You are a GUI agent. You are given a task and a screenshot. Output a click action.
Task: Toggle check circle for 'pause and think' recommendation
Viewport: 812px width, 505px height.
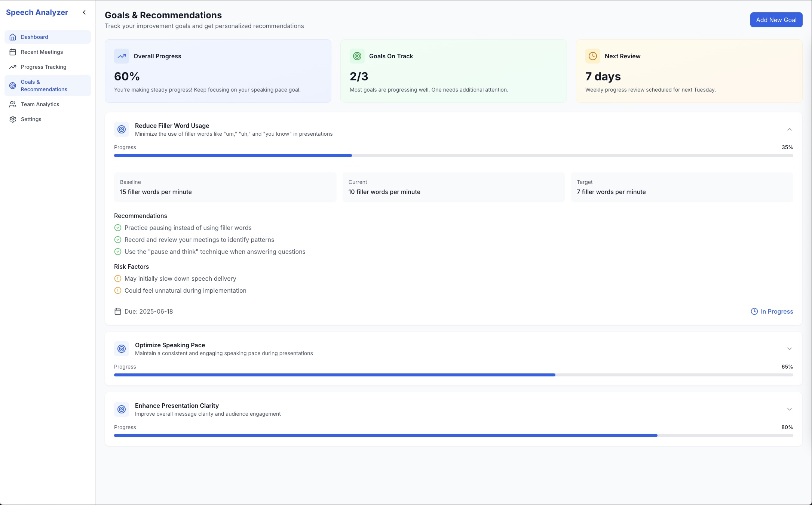point(118,252)
